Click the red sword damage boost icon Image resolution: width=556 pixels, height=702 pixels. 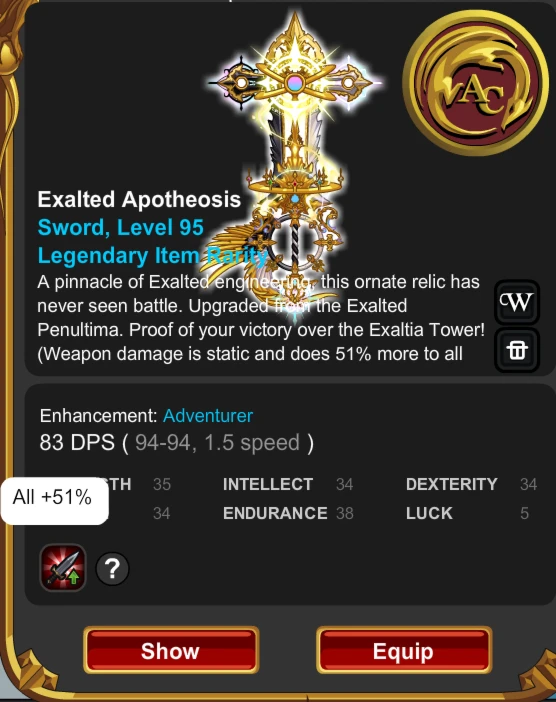coord(63,568)
